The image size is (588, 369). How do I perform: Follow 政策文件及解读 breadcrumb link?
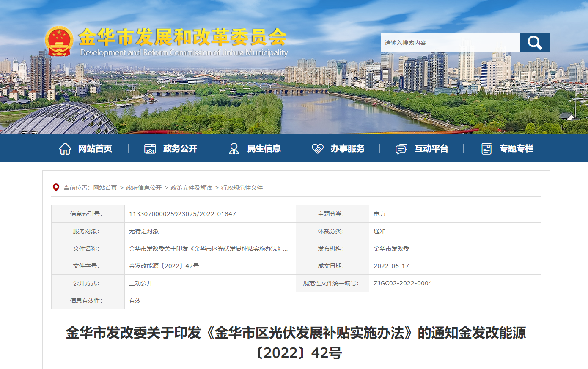(191, 188)
